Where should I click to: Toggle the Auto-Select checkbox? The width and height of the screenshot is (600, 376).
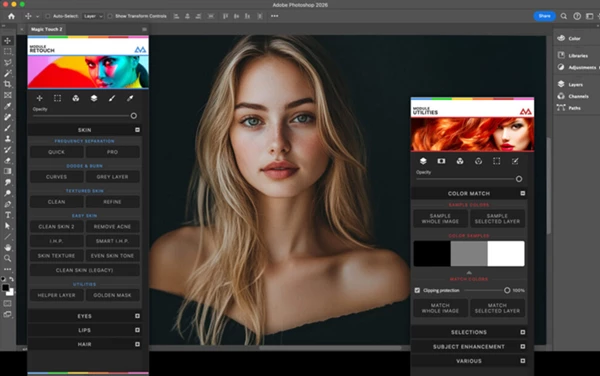point(48,16)
